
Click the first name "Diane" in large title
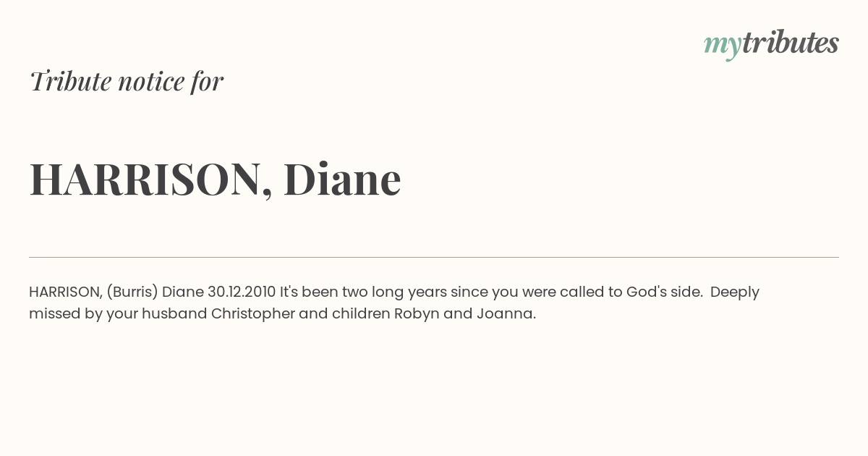(342, 179)
